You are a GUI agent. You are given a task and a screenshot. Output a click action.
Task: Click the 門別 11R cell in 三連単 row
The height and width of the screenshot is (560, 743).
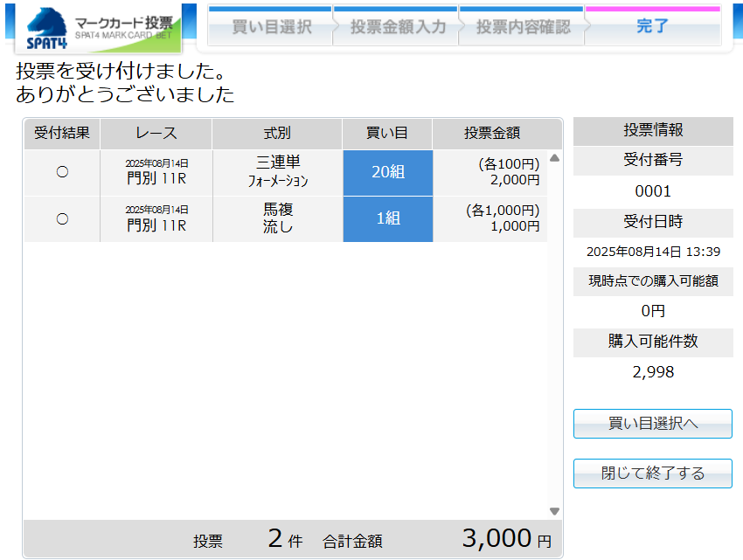156,171
